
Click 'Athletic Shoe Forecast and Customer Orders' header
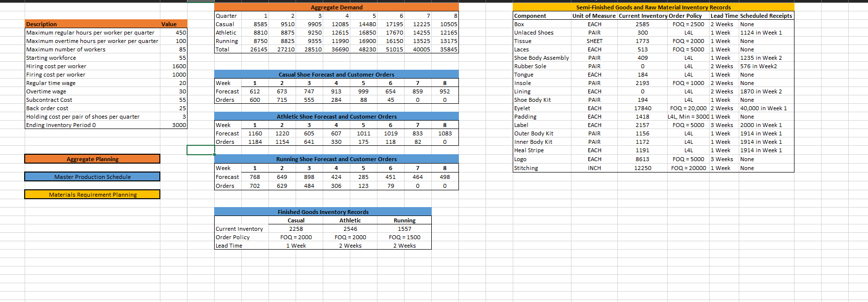pos(337,117)
